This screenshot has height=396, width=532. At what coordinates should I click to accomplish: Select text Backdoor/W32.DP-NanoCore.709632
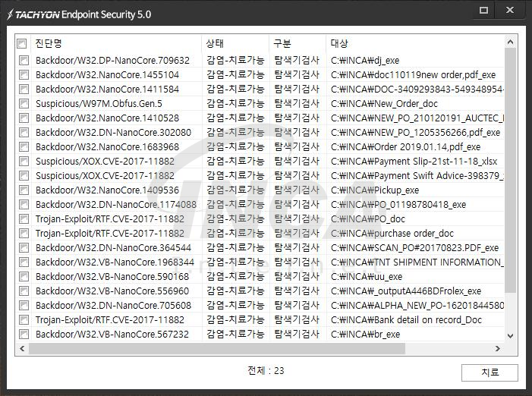click(112, 61)
